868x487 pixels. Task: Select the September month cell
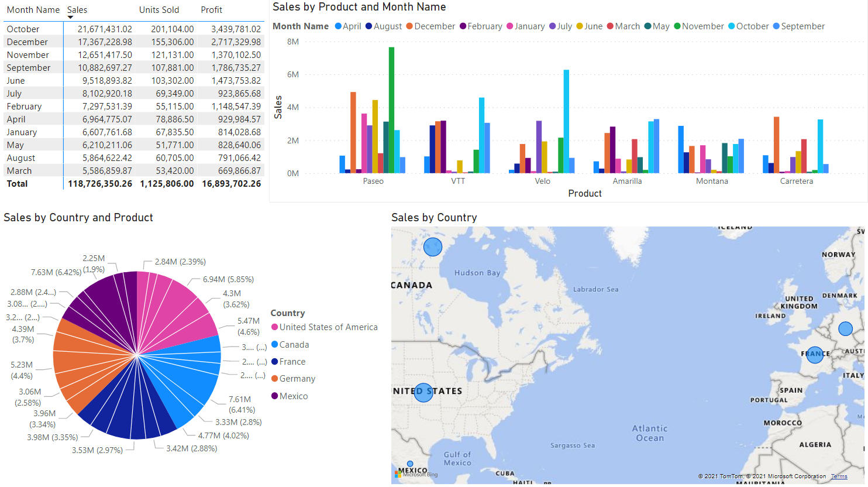[29, 68]
